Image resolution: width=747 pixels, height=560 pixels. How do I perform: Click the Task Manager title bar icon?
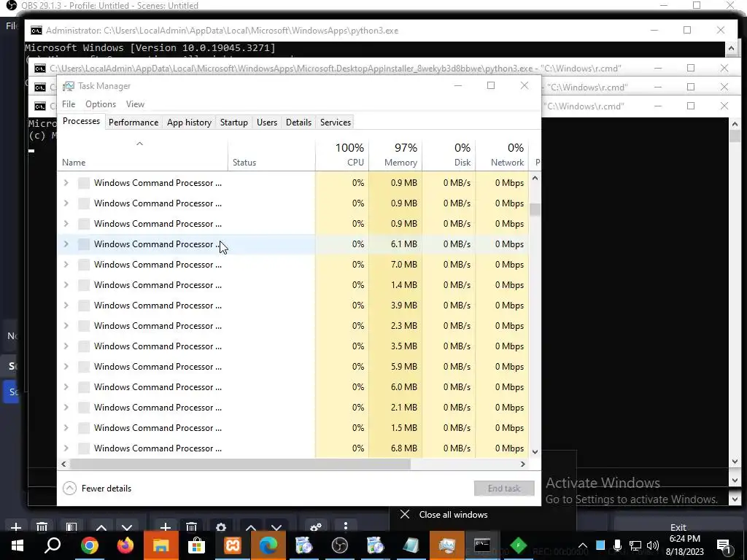click(69, 86)
